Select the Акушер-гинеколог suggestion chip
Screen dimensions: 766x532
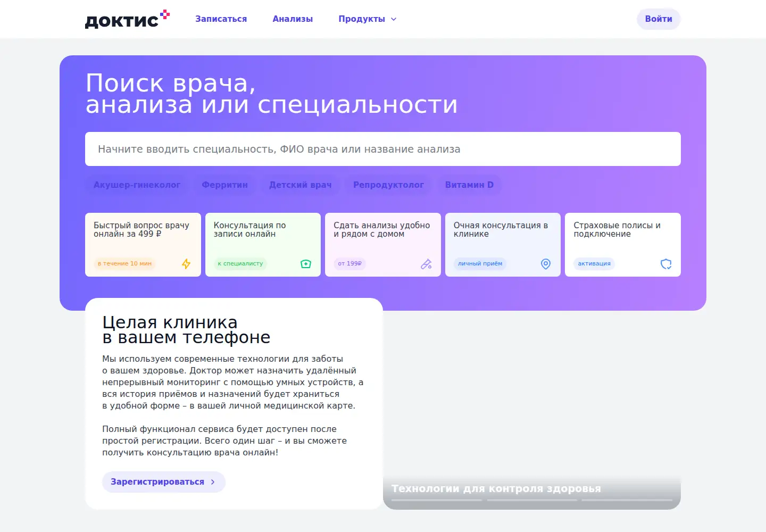point(137,185)
